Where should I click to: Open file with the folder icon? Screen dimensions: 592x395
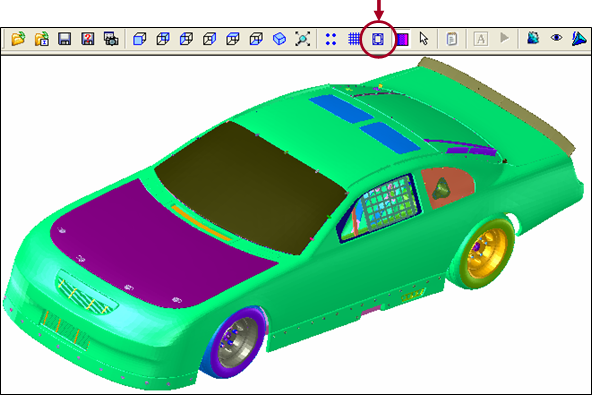[18, 39]
